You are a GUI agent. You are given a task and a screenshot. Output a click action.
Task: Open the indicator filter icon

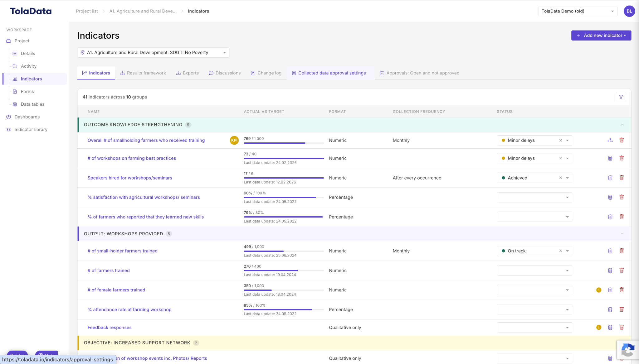pyautogui.click(x=621, y=97)
